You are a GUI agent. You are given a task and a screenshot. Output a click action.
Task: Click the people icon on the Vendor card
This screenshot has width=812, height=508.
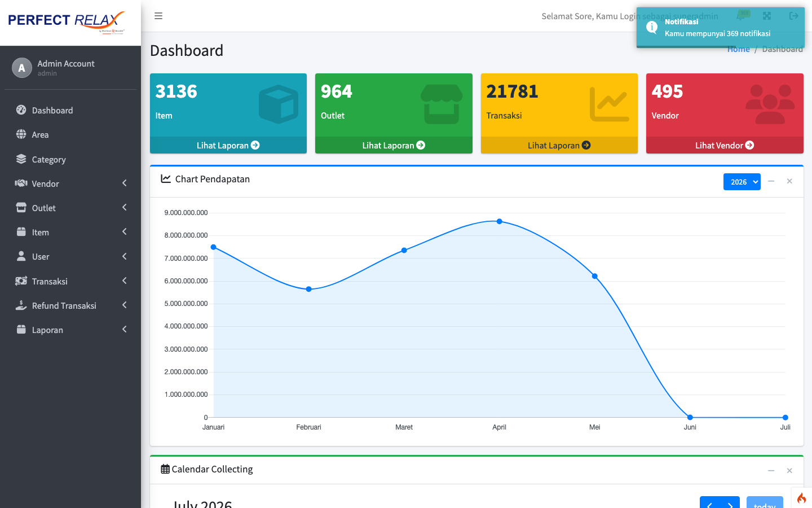[x=770, y=104]
